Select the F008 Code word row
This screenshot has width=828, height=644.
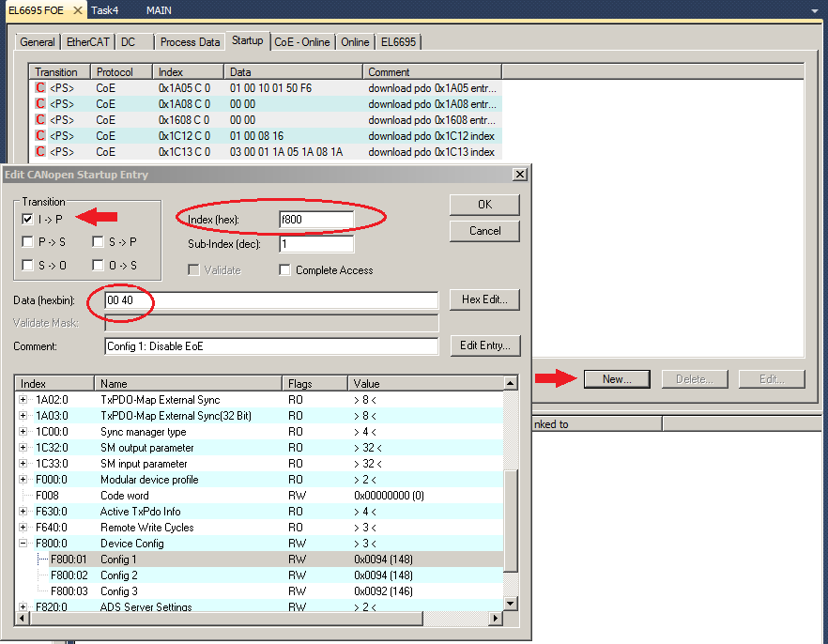click(x=259, y=495)
